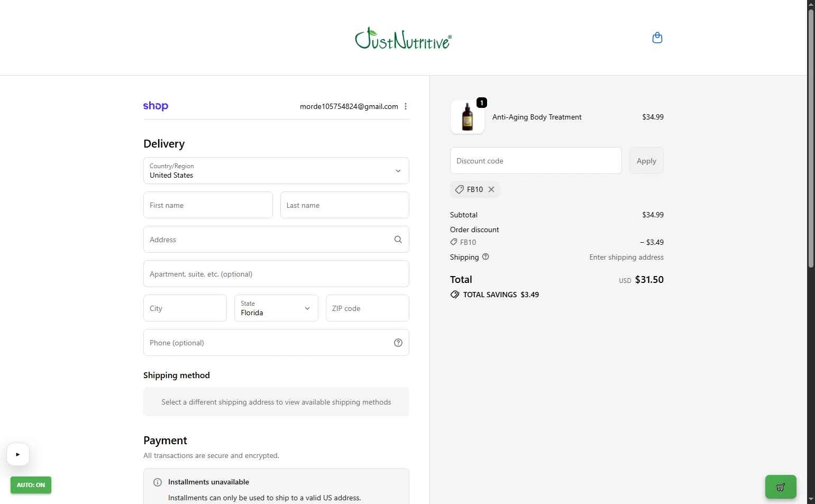Toggle the AUTO: ON button
815x504 pixels.
(31, 485)
